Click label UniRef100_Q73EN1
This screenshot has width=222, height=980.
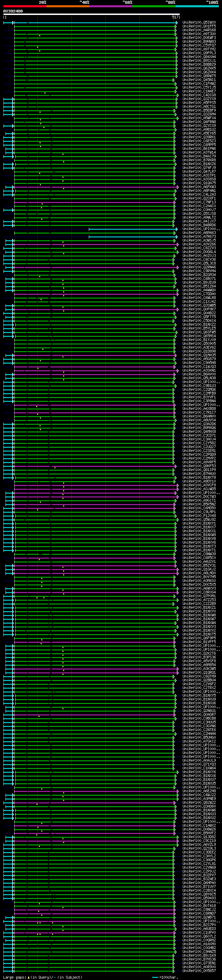pyautogui.click(x=199, y=963)
